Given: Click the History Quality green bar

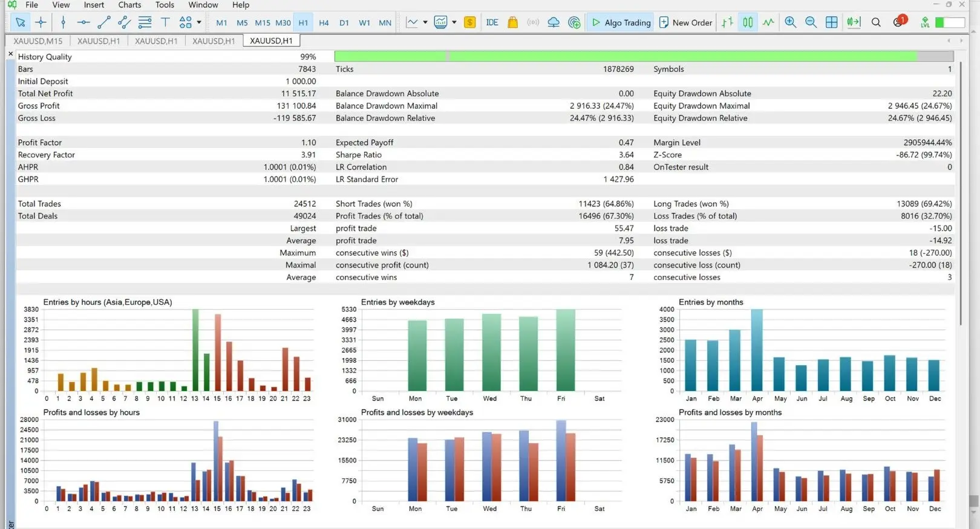Looking at the screenshot, I should [644, 56].
